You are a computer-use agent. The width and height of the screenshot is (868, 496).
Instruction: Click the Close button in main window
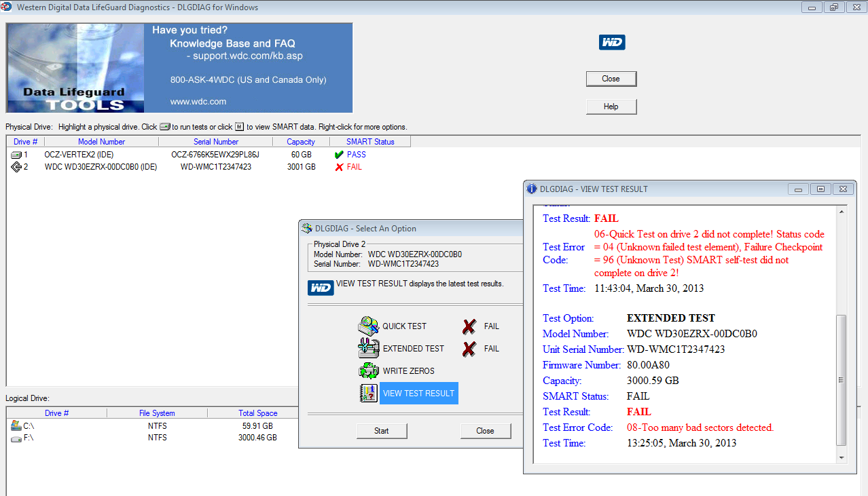pyautogui.click(x=611, y=79)
